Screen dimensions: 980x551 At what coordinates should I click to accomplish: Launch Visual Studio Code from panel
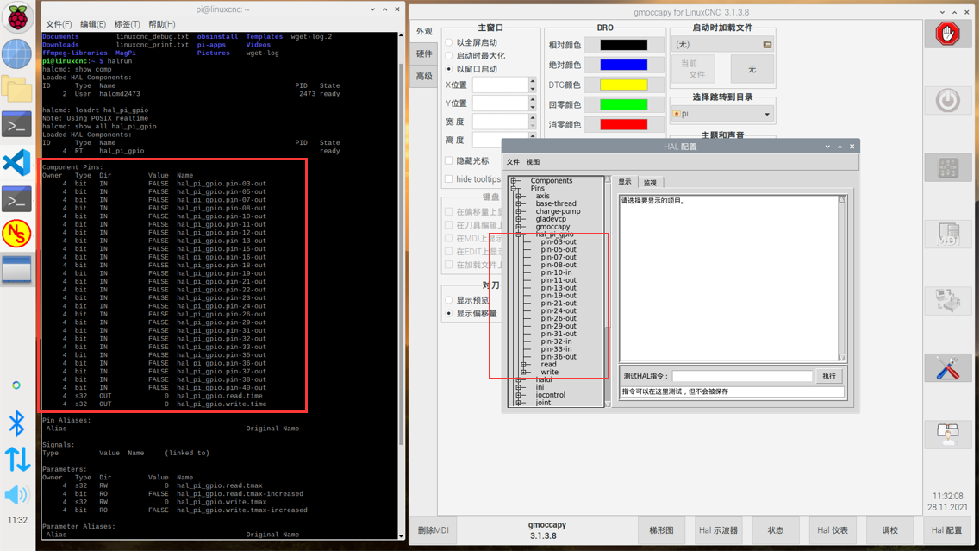coord(16,162)
